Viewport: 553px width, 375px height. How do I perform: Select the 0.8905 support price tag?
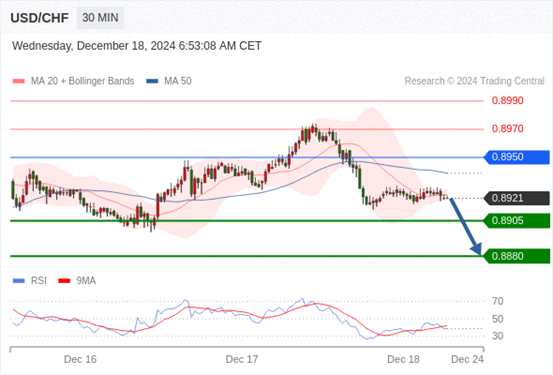point(517,221)
